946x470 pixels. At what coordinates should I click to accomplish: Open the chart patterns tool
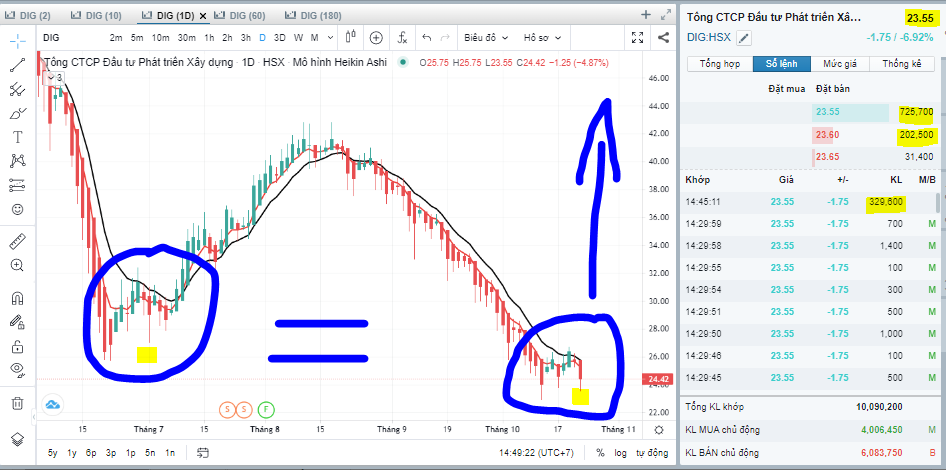[17, 161]
